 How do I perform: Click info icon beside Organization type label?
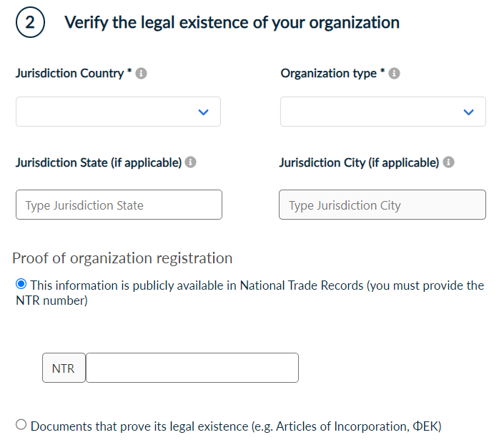coord(395,74)
